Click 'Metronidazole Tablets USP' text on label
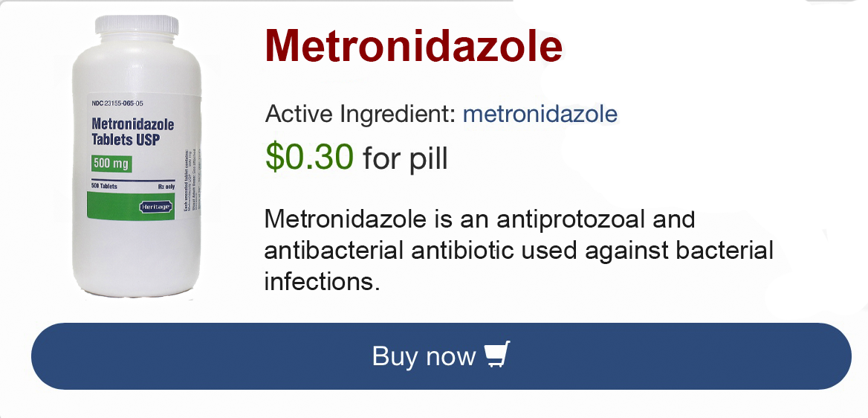Viewport: 868px width, 418px height. click(x=132, y=132)
